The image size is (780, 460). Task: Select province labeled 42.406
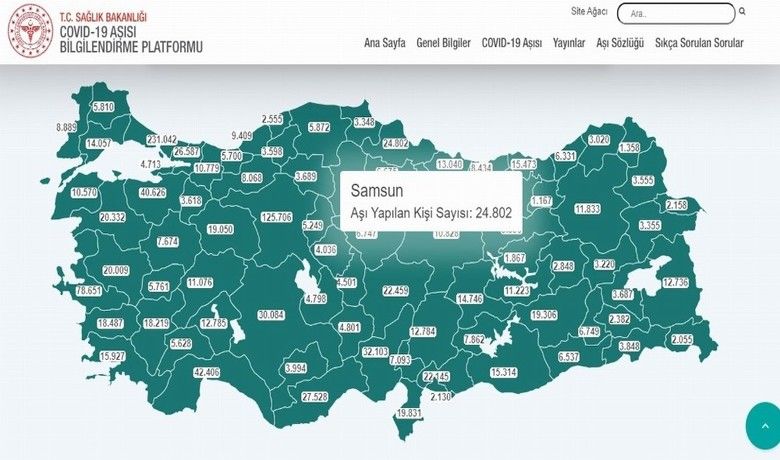[206, 372]
